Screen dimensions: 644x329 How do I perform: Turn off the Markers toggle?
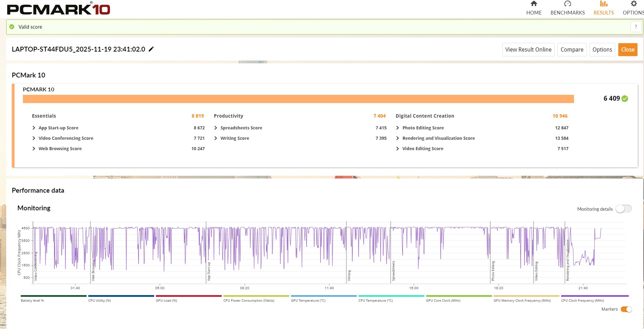(626, 309)
